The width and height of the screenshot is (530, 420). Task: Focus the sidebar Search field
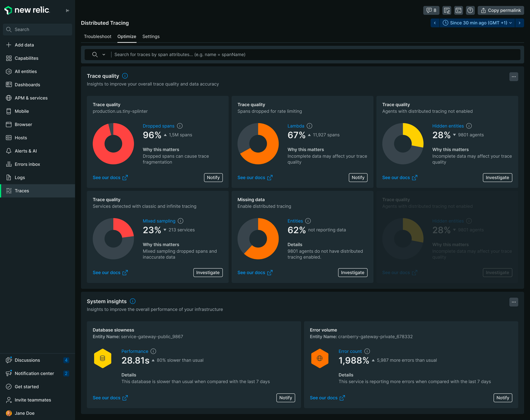(37, 30)
